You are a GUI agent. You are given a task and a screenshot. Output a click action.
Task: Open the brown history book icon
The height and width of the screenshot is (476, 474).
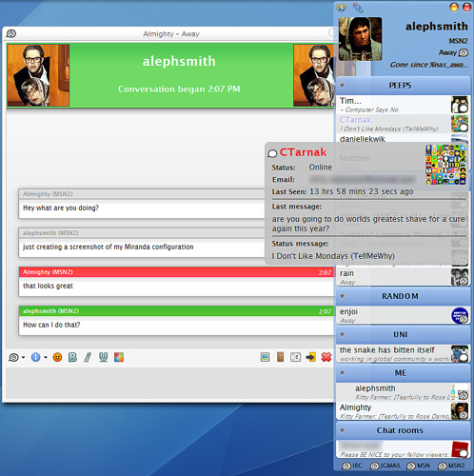(x=280, y=357)
